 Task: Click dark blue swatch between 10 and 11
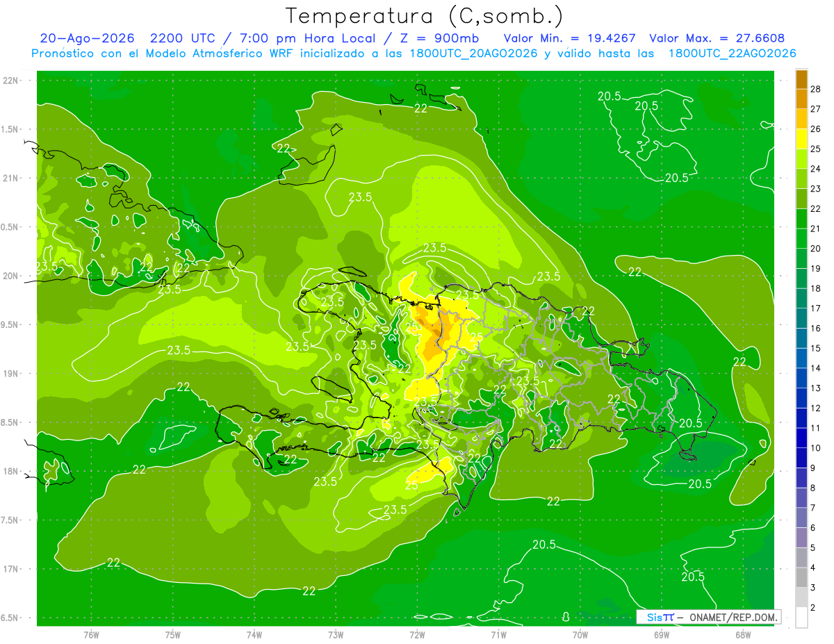coord(801,438)
